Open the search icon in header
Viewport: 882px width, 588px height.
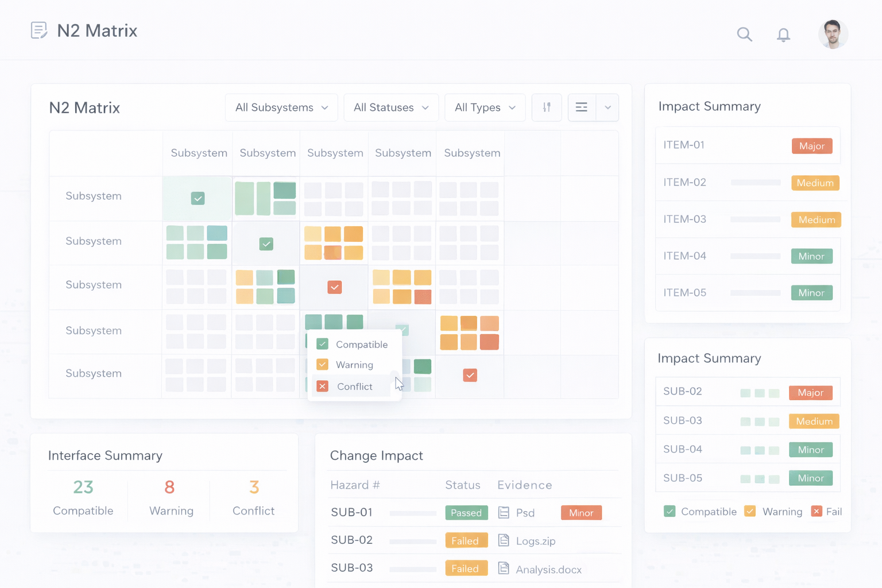(x=745, y=34)
